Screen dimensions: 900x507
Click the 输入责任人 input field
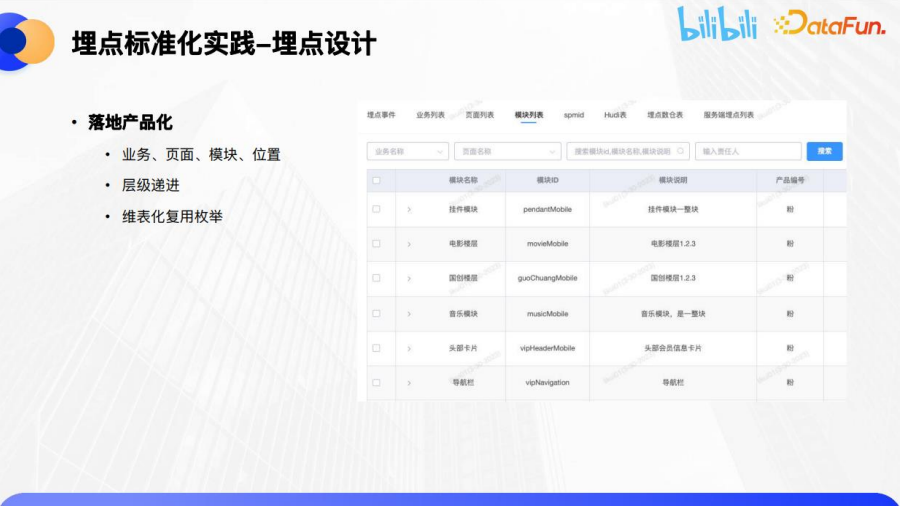tap(748, 152)
